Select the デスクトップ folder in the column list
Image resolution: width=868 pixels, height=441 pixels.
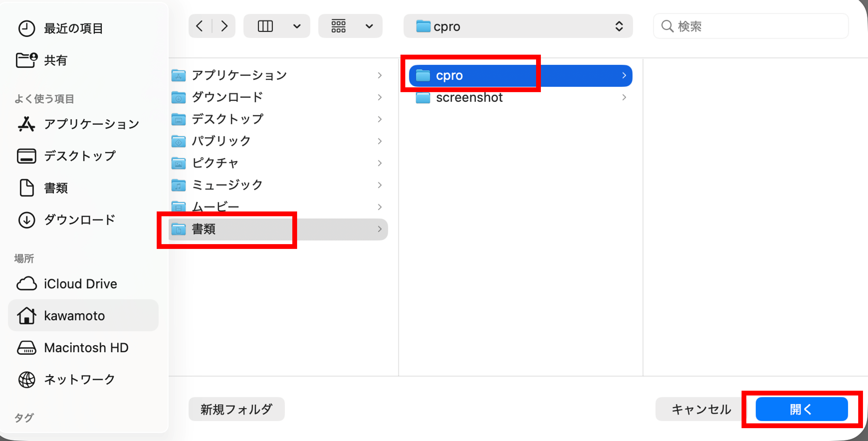[278, 119]
